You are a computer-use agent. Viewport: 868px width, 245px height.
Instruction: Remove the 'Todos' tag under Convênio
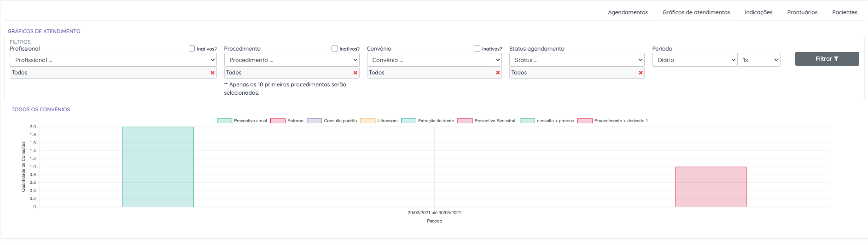click(498, 73)
